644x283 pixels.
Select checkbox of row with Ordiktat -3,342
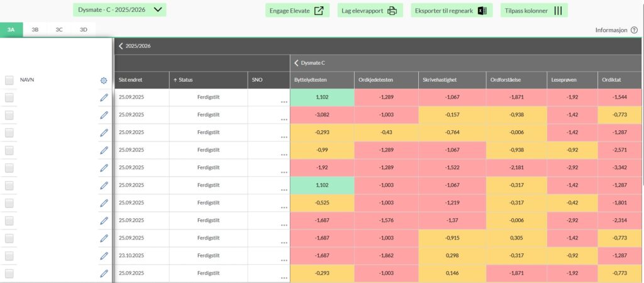(9, 168)
